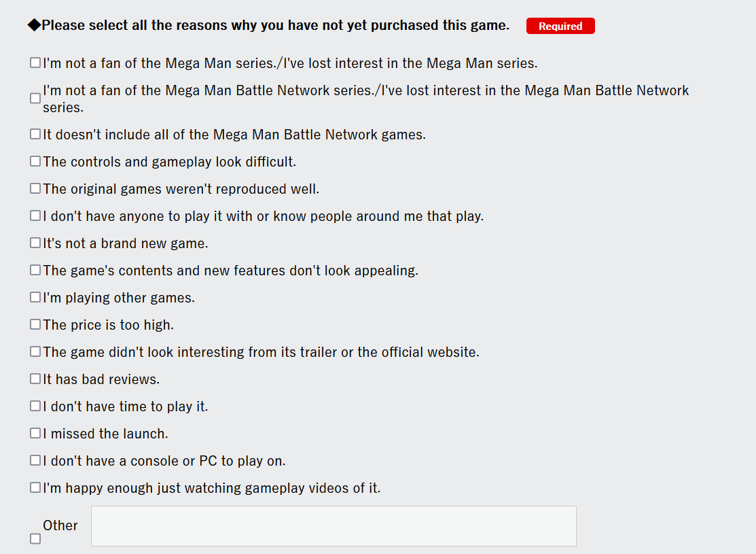The width and height of the screenshot is (756, 554).
Task: Check "It has bad reviews" option
Action: point(35,379)
